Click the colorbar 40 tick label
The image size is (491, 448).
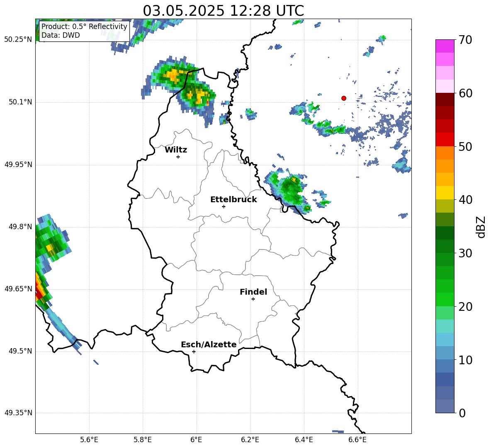465,200
